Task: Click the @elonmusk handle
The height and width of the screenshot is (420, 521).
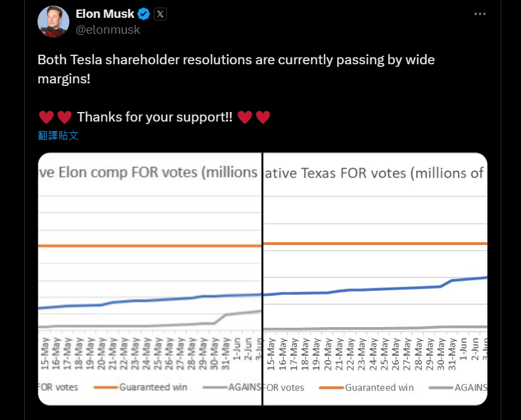Action: coord(108,29)
